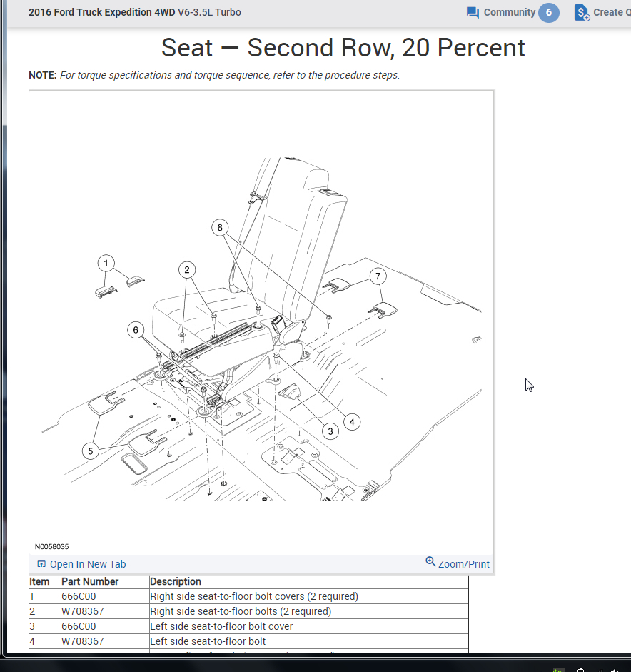The height and width of the screenshot is (672, 631).
Task: Click callout 4 in the diagram
Action: [x=352, y=422]
